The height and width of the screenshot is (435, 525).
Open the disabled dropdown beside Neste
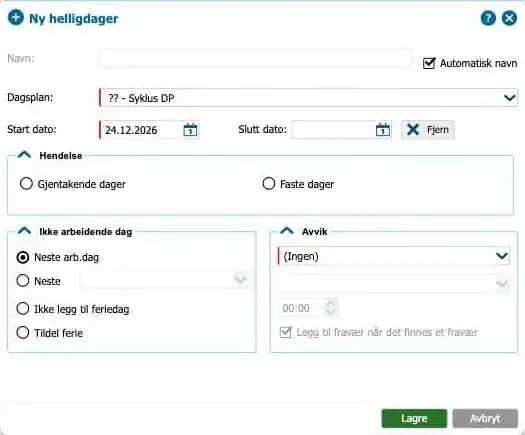click(164, 280)
